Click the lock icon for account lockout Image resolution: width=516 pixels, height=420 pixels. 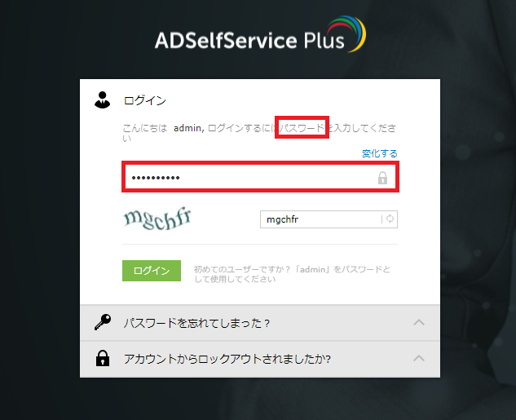point(103,358)
